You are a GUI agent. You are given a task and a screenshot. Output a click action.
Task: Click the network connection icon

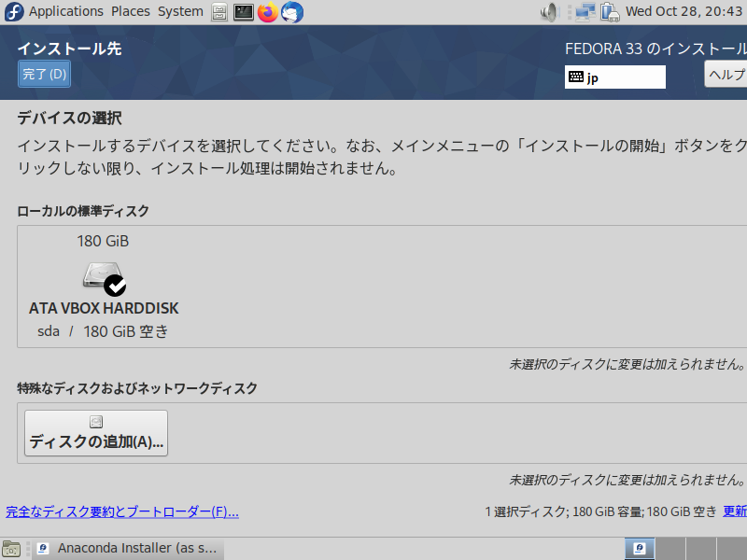pos(585,12)
